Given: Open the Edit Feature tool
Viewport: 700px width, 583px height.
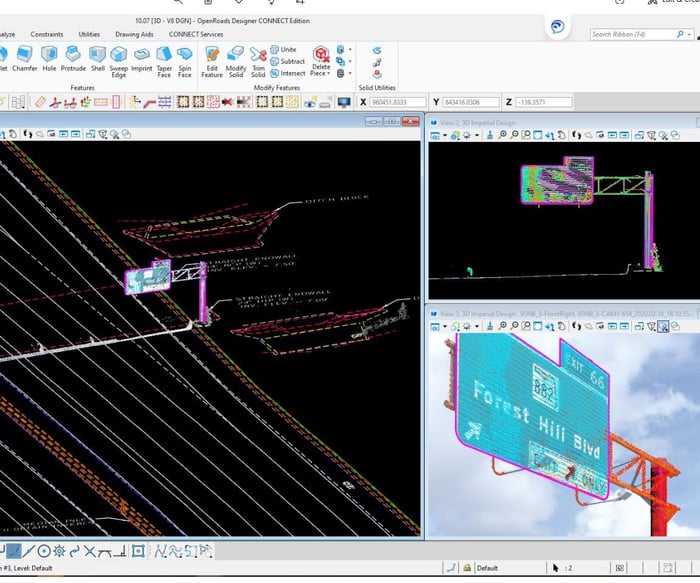Looking at the screenshot, I should [212, 62].
